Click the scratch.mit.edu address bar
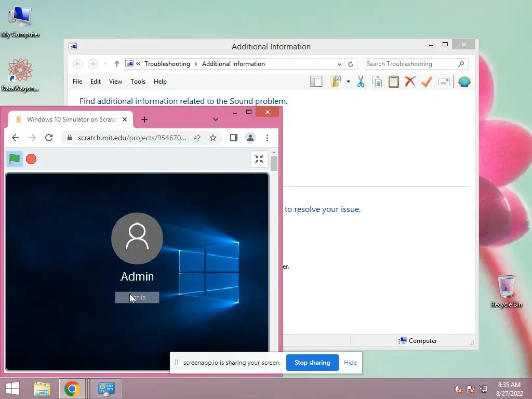This screenshot has height=399, width=532. [131, 138]
